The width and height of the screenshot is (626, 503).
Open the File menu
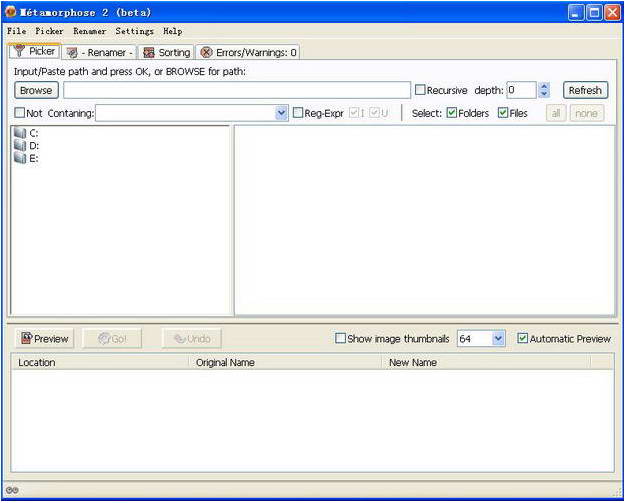click(x=16, y=31)
